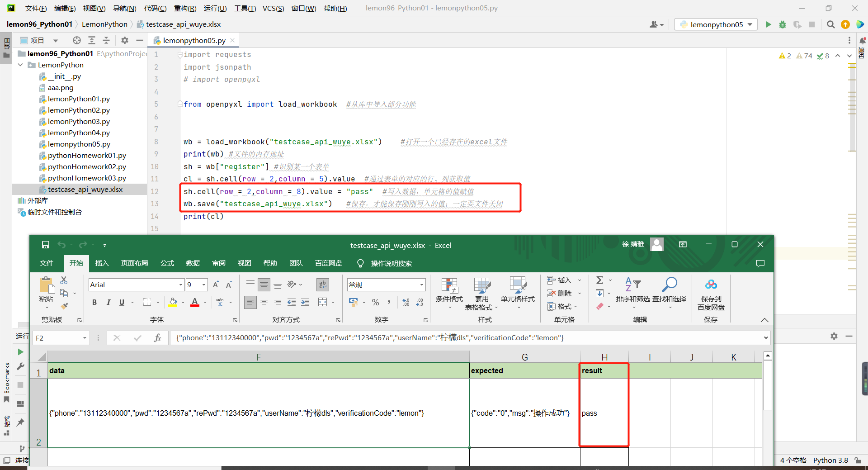The width and height of the screenshot is (868, 470).
Task: Switch to Excel Formulas tab
Action: coord(167,263)
